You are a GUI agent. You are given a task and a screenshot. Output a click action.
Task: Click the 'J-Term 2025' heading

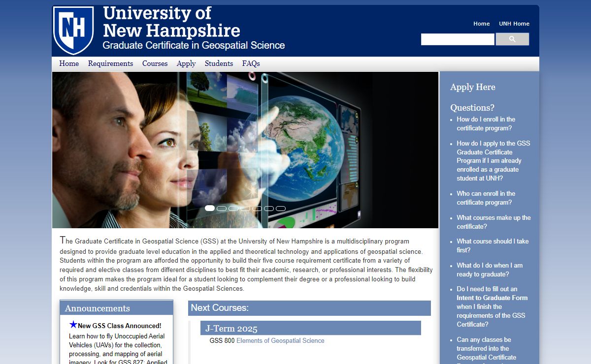click(231, 329)
